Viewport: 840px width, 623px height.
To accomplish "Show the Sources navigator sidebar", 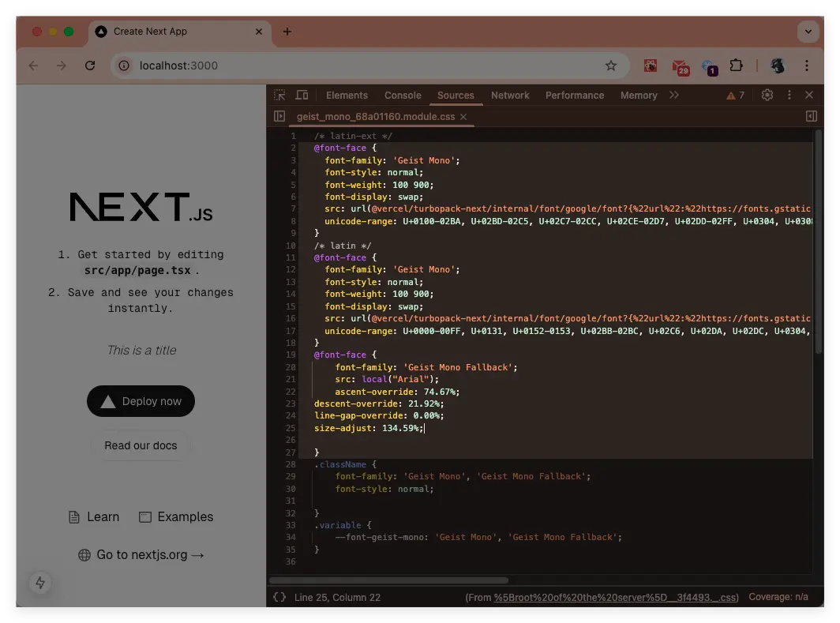I will (279, 116).
